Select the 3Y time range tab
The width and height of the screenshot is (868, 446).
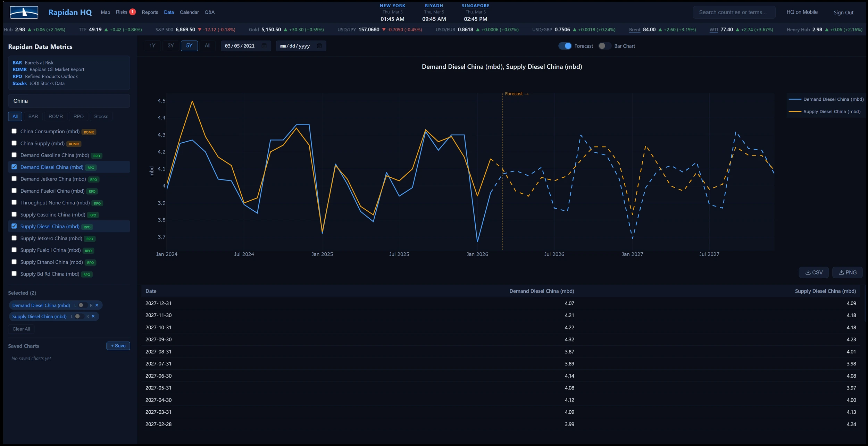coord(170,45)
